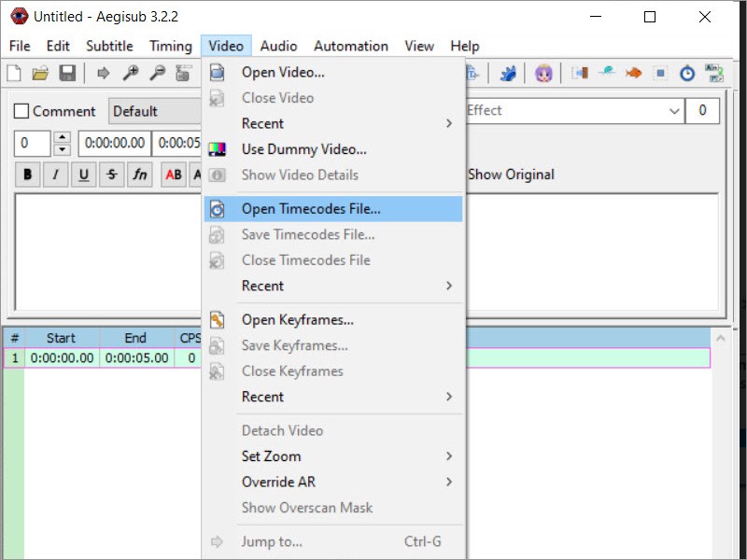Click the Open Subtitles folder icon
This screenshot has height=560, width=747.
[40, 73]
